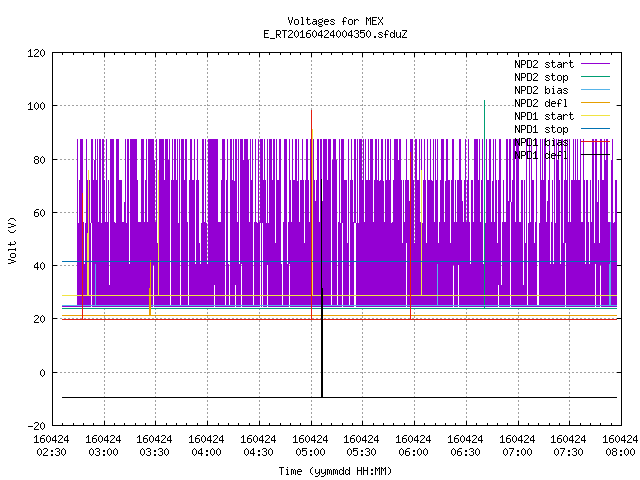Click the y-axis tick label 40

pos(40,266)
